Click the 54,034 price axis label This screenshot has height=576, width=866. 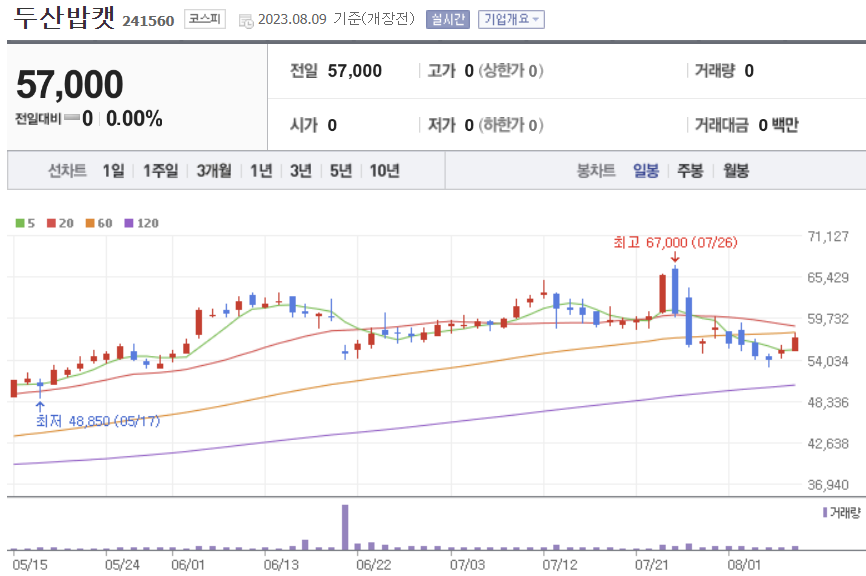[x=828, y=361]
